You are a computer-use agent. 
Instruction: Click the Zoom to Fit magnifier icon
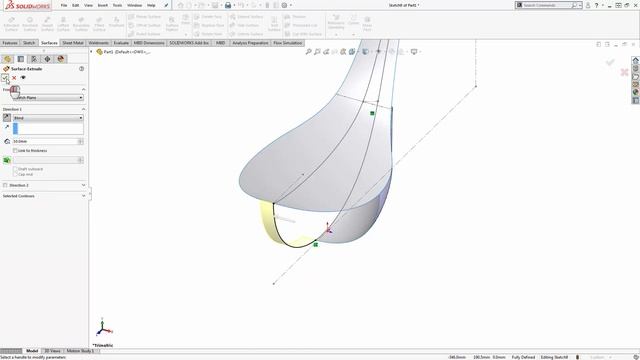309,51
